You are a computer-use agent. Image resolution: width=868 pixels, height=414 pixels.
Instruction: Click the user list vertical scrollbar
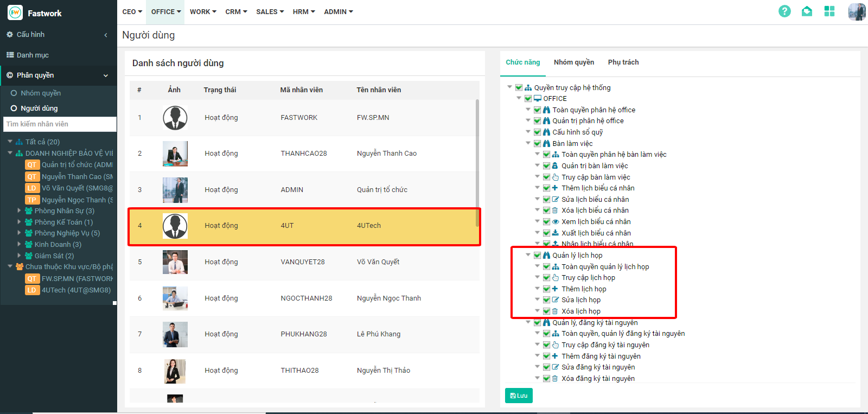[x=477, y=163]
